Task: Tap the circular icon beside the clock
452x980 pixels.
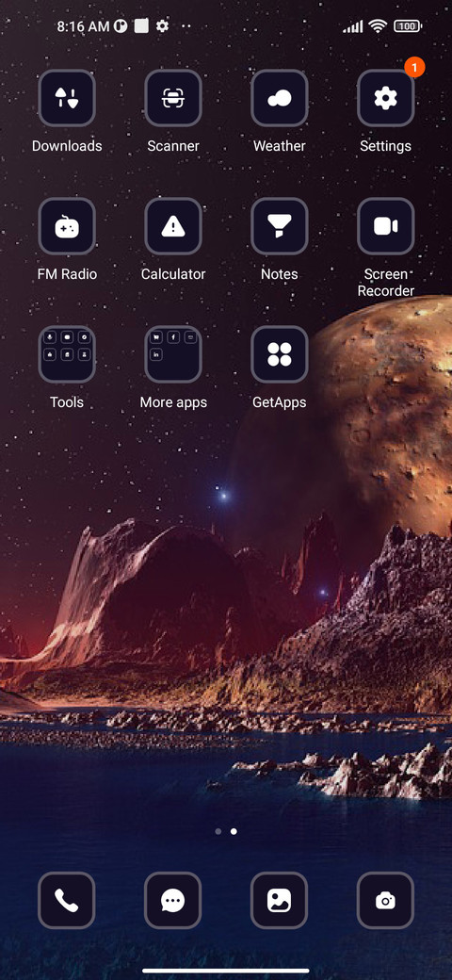Action: [x=121, y=26]
